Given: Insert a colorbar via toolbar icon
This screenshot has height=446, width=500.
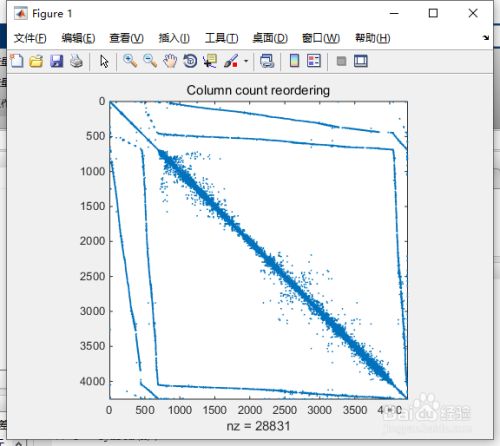Looking at the screenshot, I should [294, 61].
